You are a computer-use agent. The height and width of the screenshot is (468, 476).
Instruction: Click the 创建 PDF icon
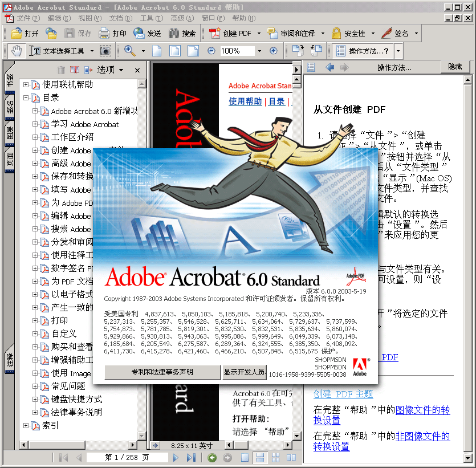[214, 33]
